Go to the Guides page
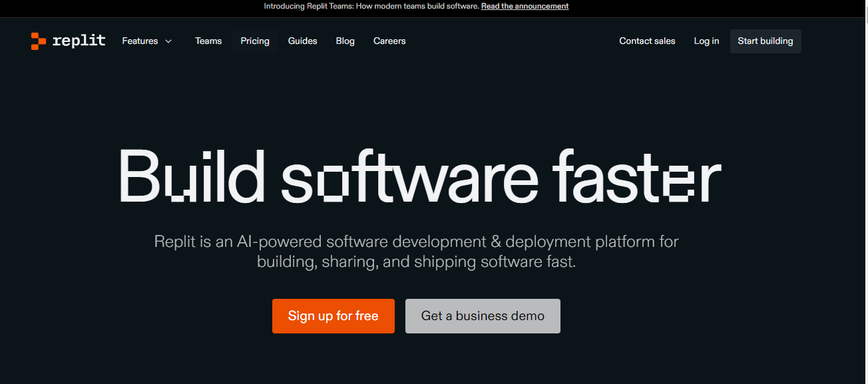 coord(303,41)
